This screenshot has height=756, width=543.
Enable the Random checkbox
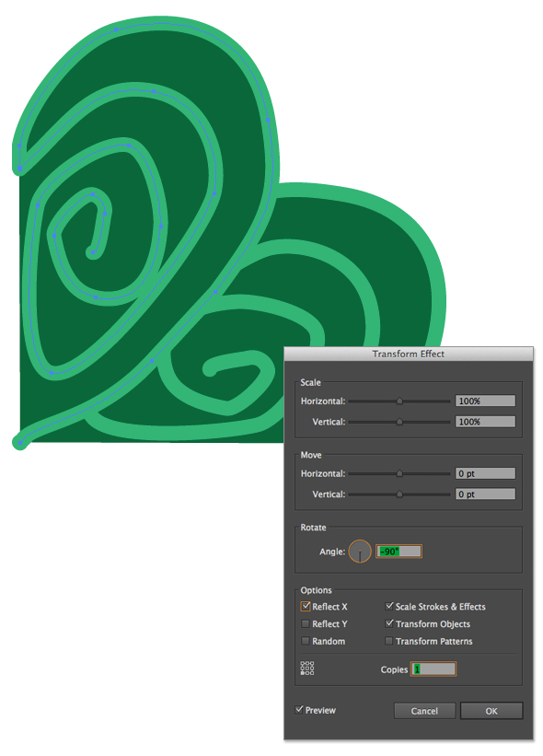coord(306,641)
